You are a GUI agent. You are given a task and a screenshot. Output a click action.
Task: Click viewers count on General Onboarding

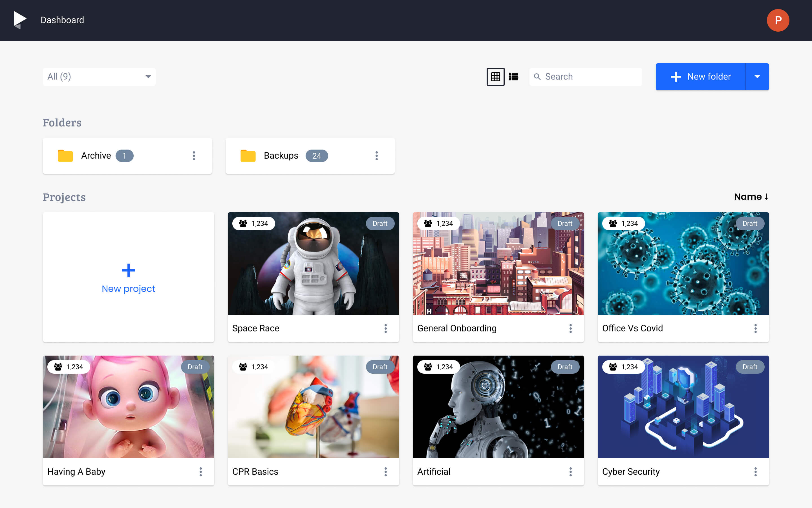click(x=438, y=224)
